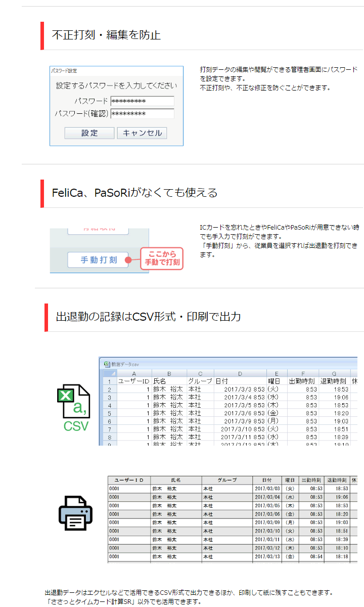Select column A header in CSV spreadsheet
This screenshot has width=364, height=607.
pyautogui.click(x=133, y=373)
